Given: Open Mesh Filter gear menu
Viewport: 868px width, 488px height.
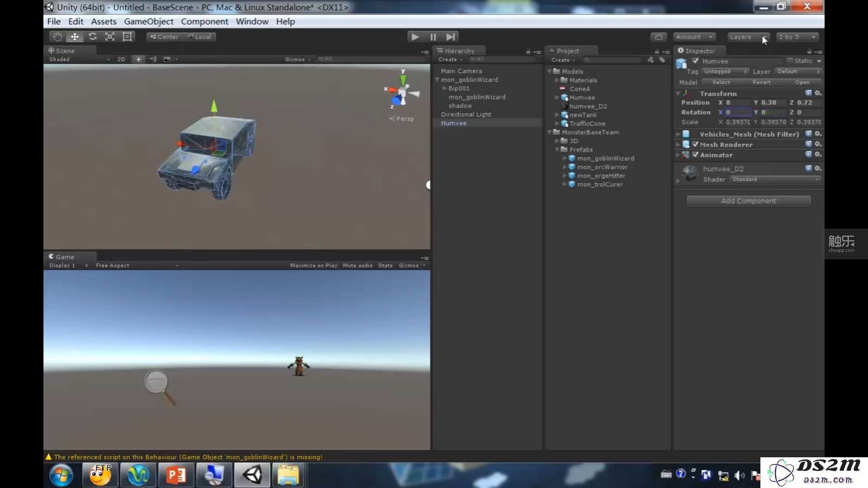Looking at the screenshot, I should pyautogui.click(x=818, y=134).
